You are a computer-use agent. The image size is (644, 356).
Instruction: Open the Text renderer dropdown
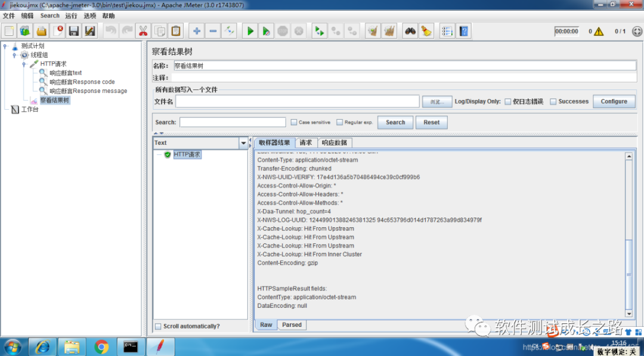tap(243, 143)
